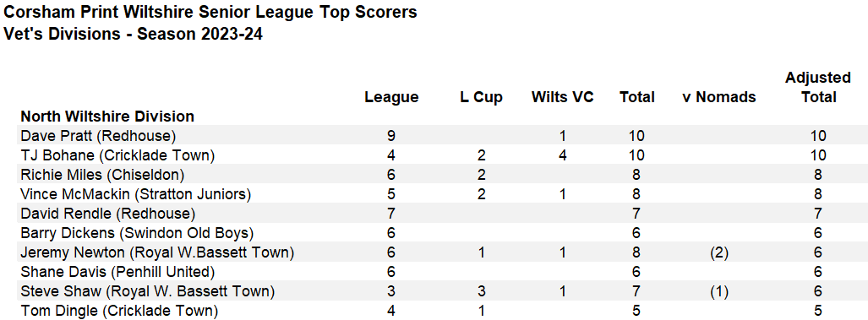Click the North Wiltshire Division heading

tap(107, 117)
